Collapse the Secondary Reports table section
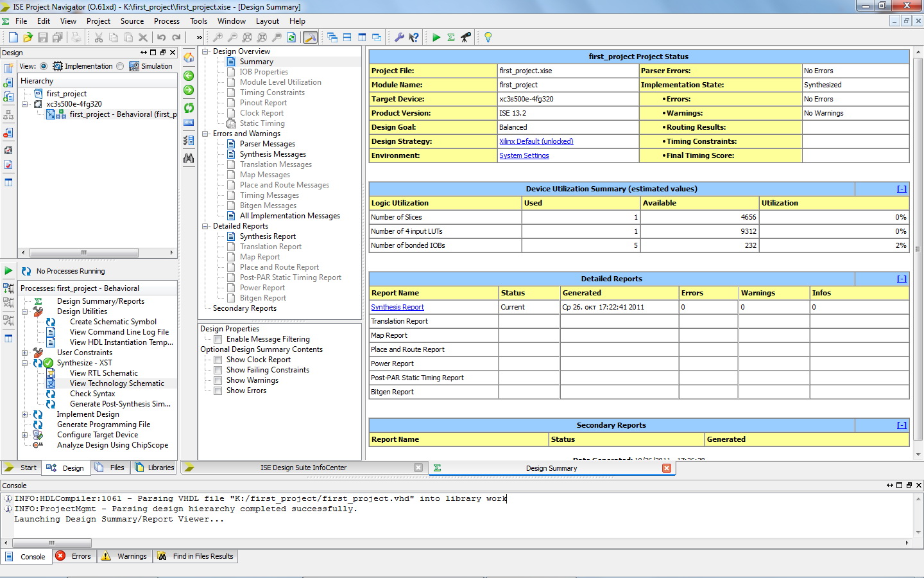924x578 pixels. click(902, 425)
